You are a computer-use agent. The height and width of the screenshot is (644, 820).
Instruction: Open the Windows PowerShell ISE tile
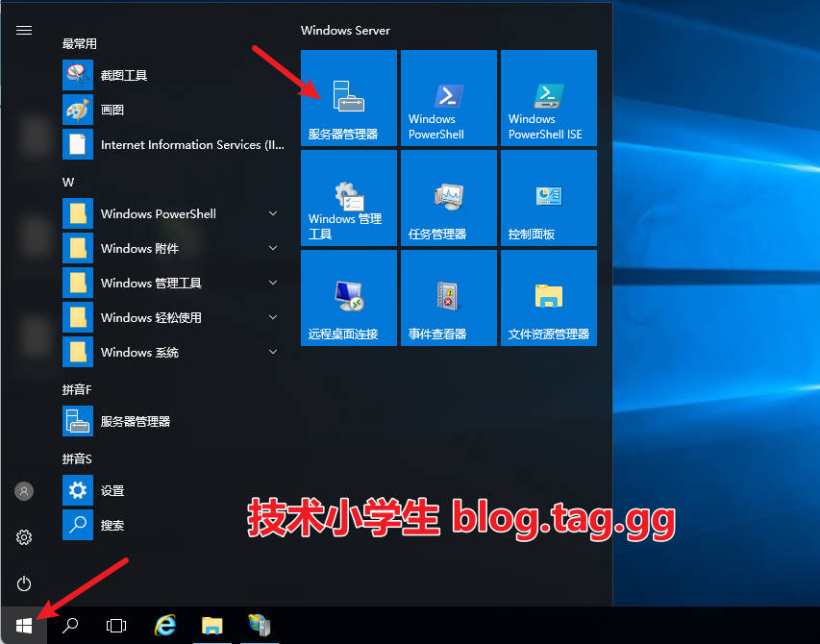pyautogui.click(x=548, y=98)
